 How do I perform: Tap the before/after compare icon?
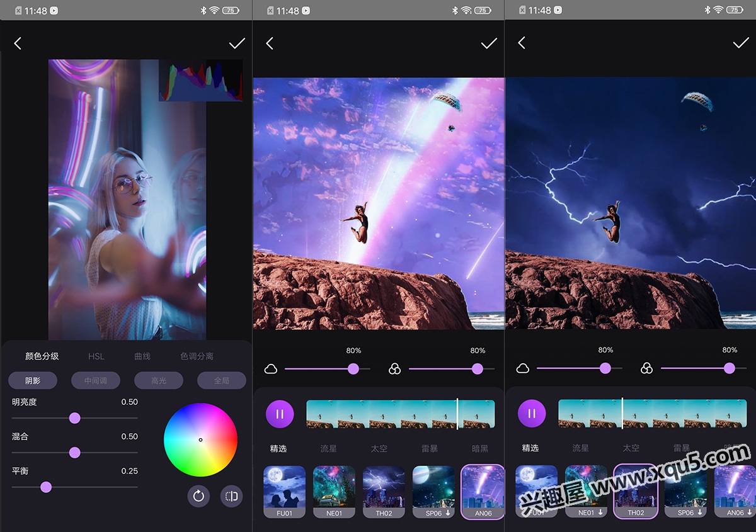point(231,496)
